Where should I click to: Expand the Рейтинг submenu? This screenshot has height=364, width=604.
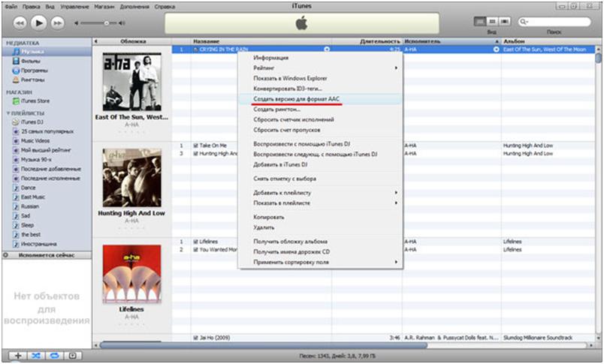[323, 68]
